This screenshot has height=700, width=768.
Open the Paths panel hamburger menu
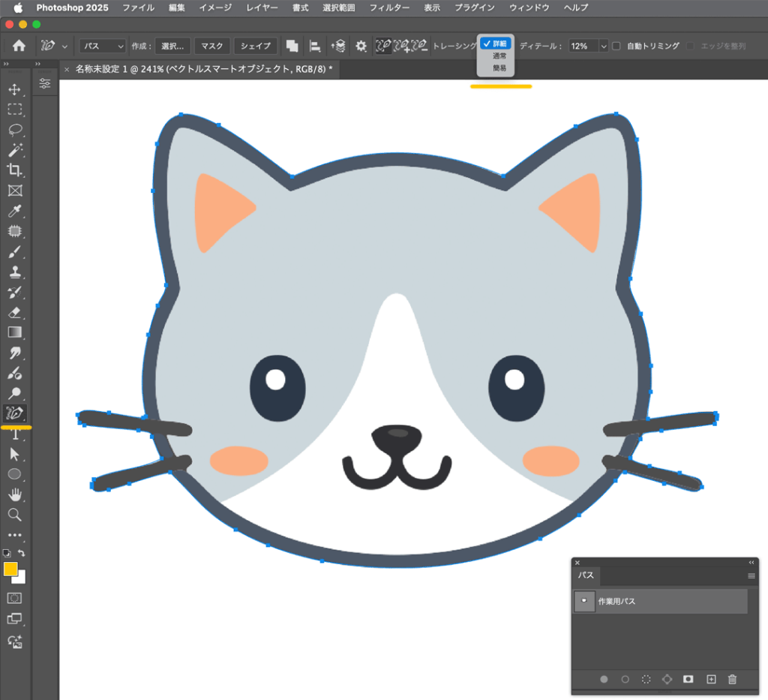pos(751,576)
